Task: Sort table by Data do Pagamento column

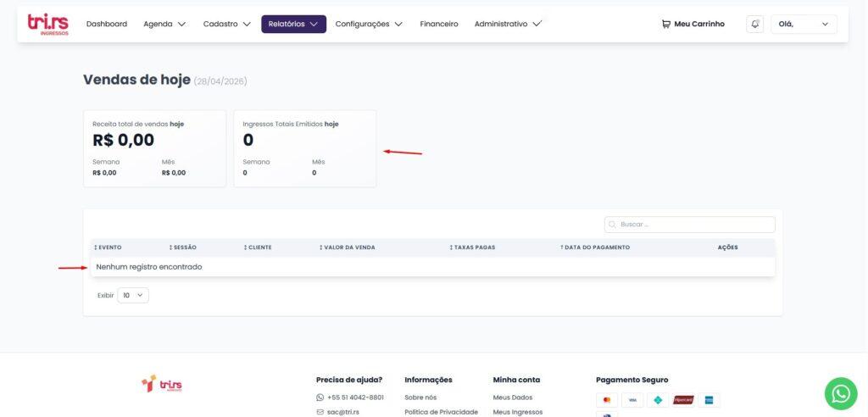Action: pyautogui.click(x=594, y=247)
